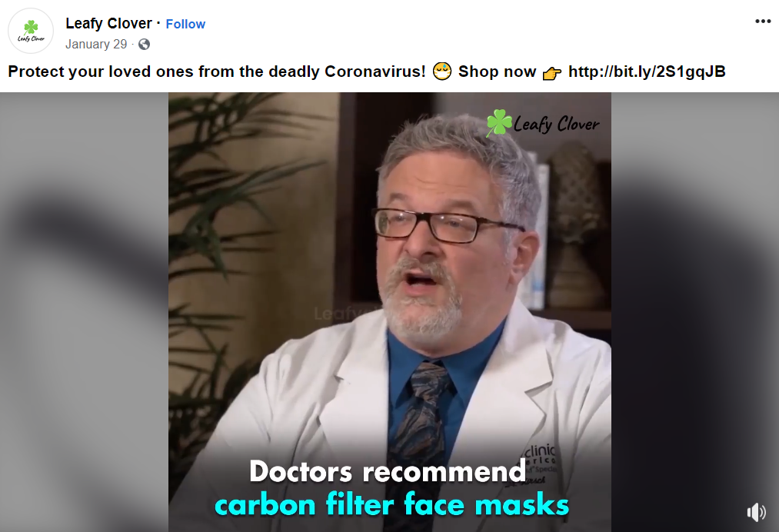Open the January 29 post timestamp

point(96,45)
